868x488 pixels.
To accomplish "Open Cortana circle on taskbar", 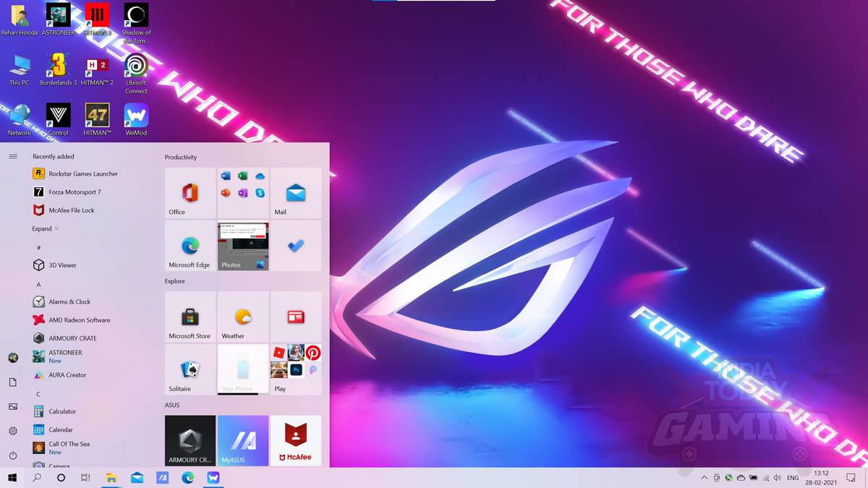I will pyautogui.click(x=61, y=478).
